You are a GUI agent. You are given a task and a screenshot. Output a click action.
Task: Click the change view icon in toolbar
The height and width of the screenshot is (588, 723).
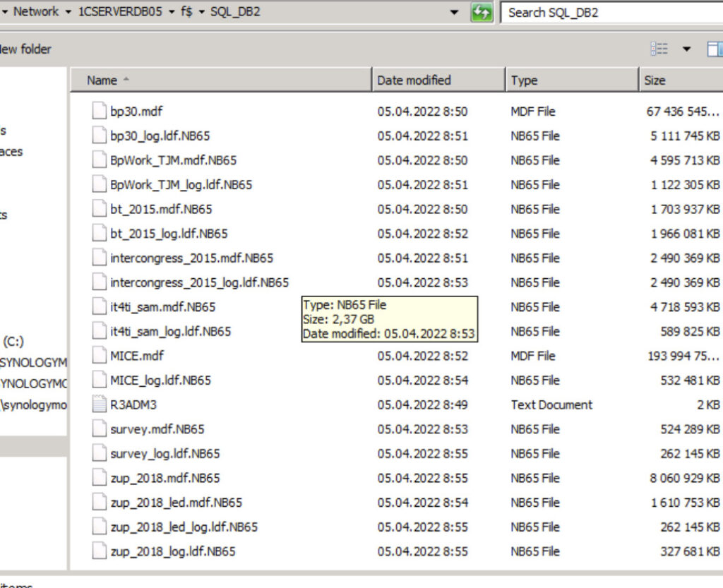(x=660, y=49)
